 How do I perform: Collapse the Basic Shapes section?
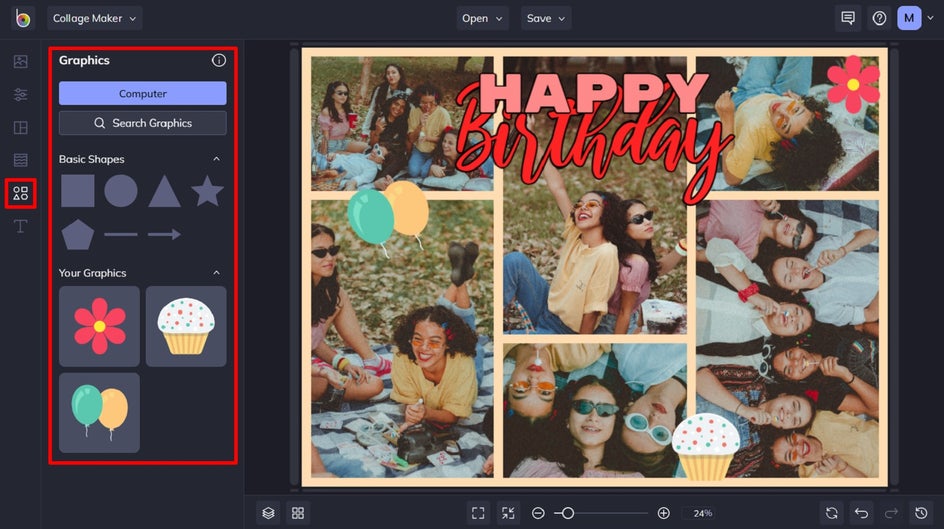(x=216, y=159)
